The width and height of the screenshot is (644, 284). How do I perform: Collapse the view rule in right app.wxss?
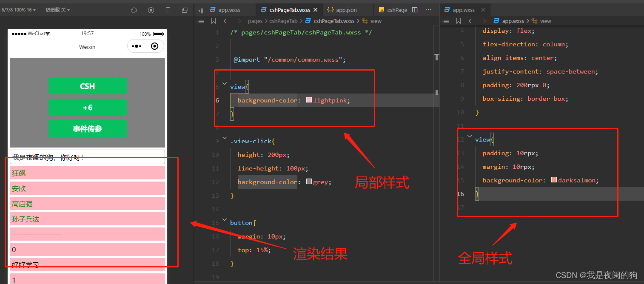click(470, 136)
